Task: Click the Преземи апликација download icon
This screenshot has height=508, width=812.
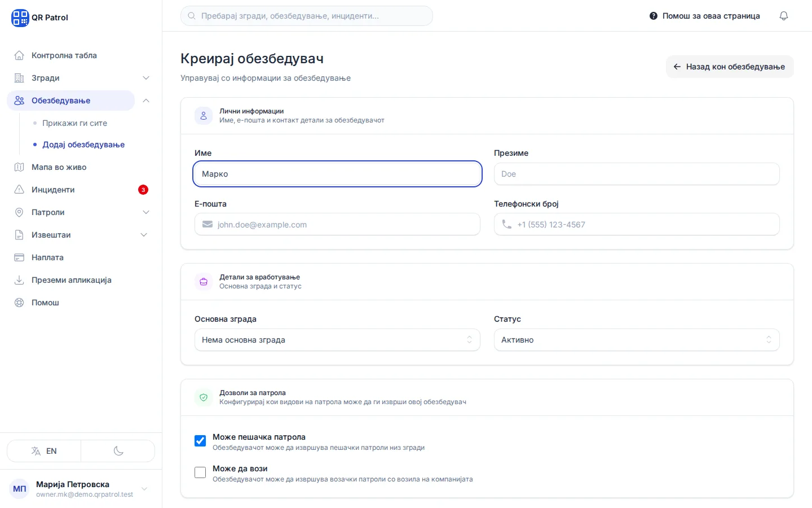Action: point(19,280)
